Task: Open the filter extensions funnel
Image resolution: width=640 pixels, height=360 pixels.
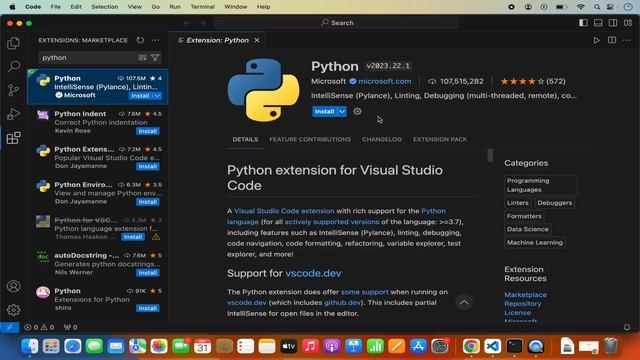Action: click(155, 58)
